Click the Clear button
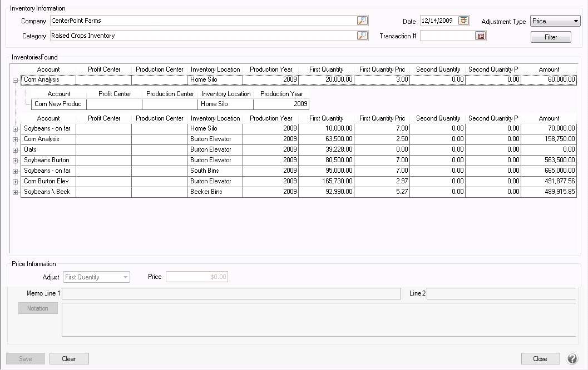 (69, 359)
